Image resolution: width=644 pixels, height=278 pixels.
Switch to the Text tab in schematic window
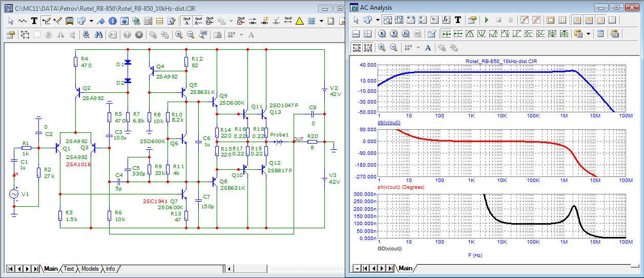click(69, 269)
